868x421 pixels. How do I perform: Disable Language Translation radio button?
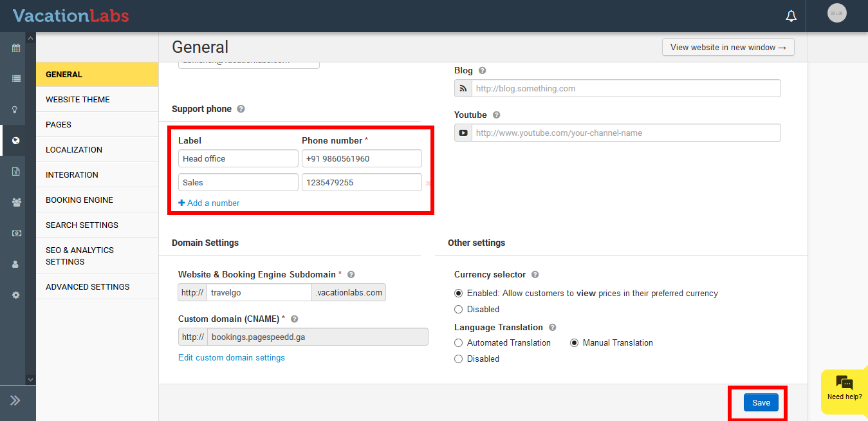click(x=459, y=359)
